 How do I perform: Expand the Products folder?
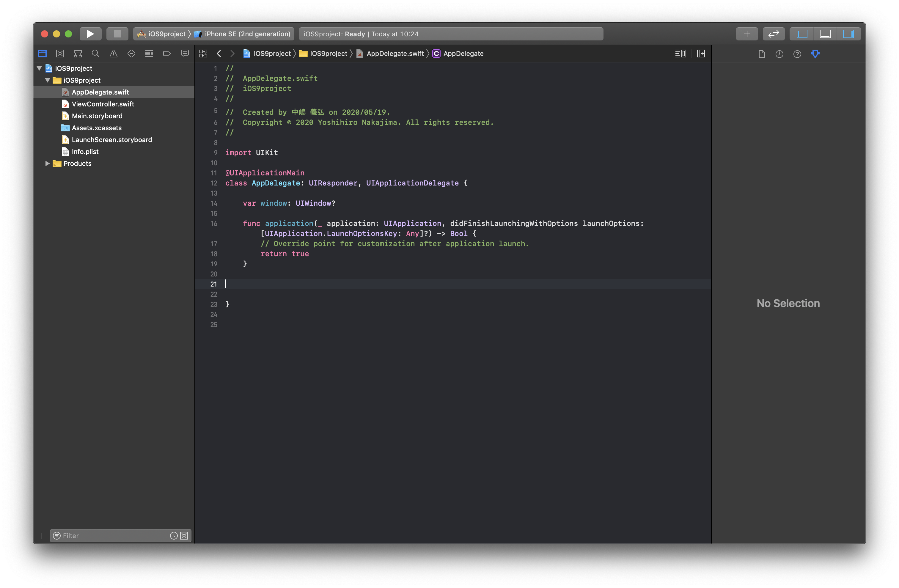(48, 163)
